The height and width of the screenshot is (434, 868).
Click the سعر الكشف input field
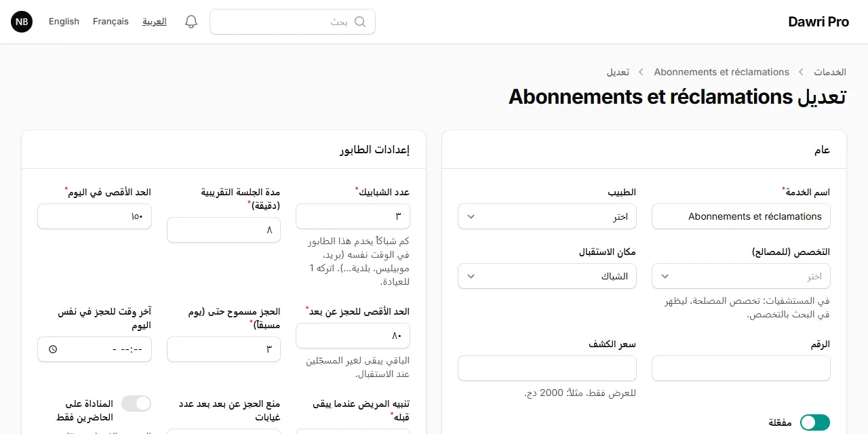pyautogui.click(x=547, y=368)
